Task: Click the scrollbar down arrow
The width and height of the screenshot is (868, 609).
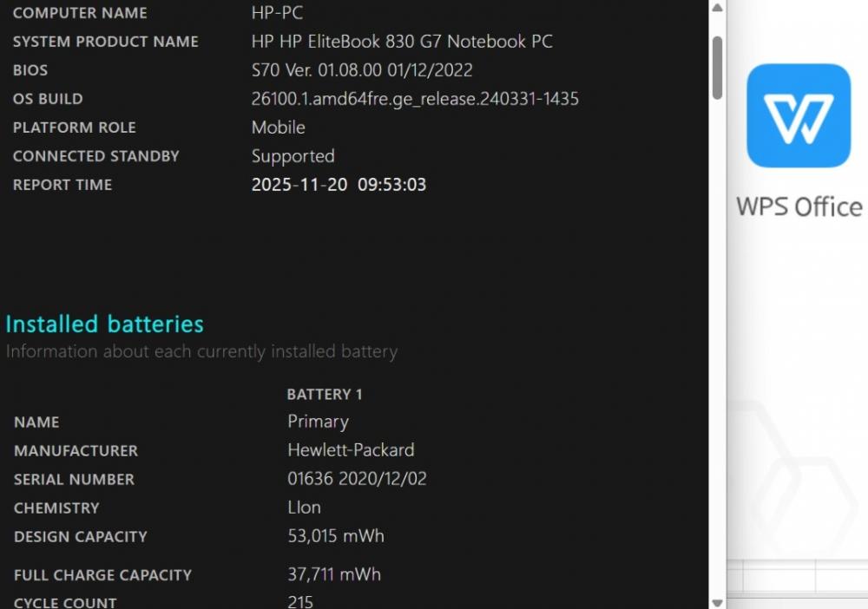Action: pyautogui.click(x=718, y=602)
